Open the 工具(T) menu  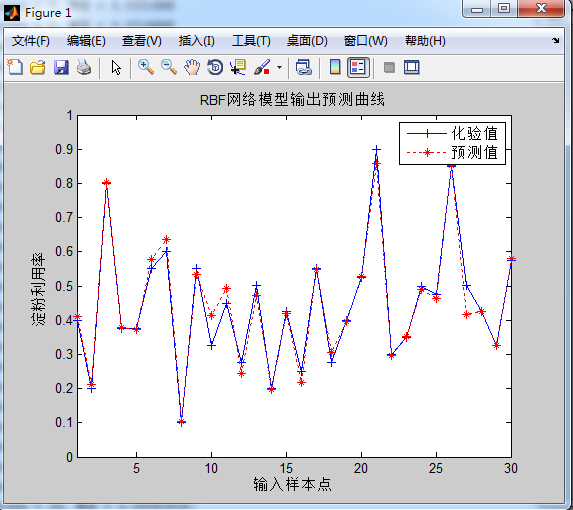tap(251, 41)
